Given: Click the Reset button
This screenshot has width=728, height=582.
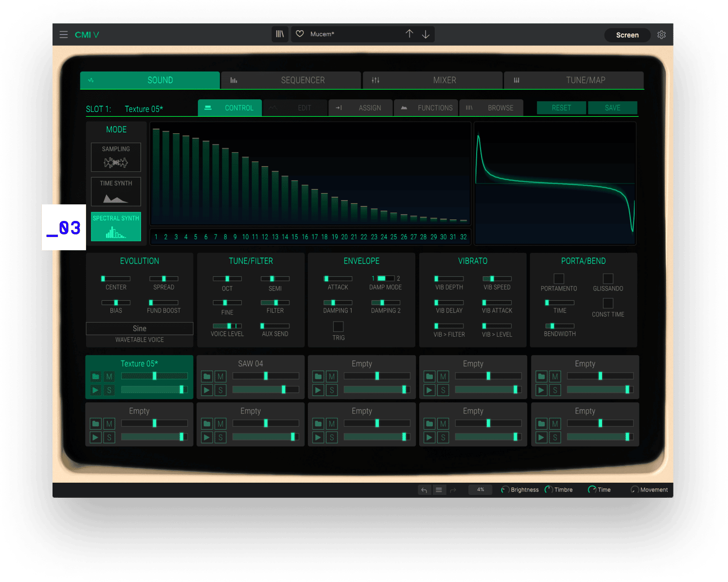Looking at the screenshot, I should click(x=561, y=108).
